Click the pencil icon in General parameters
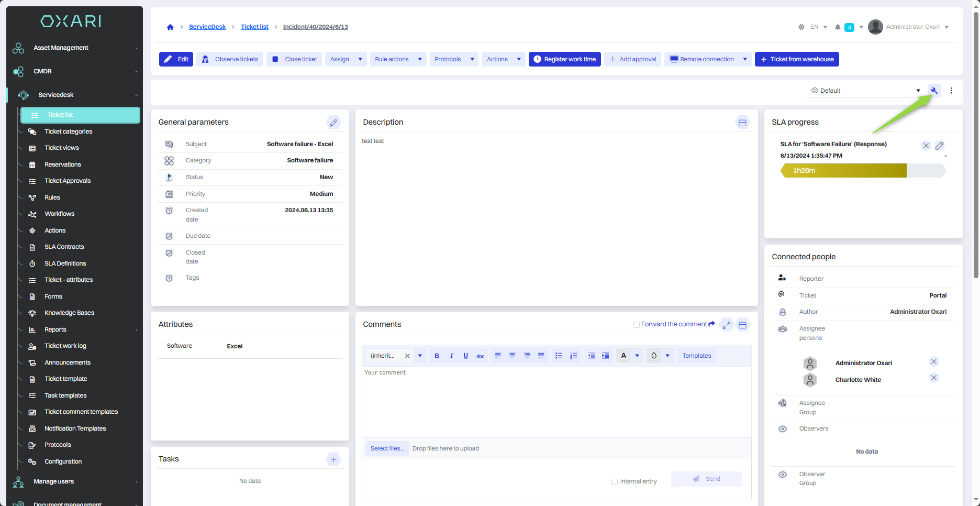 (333, 123)
